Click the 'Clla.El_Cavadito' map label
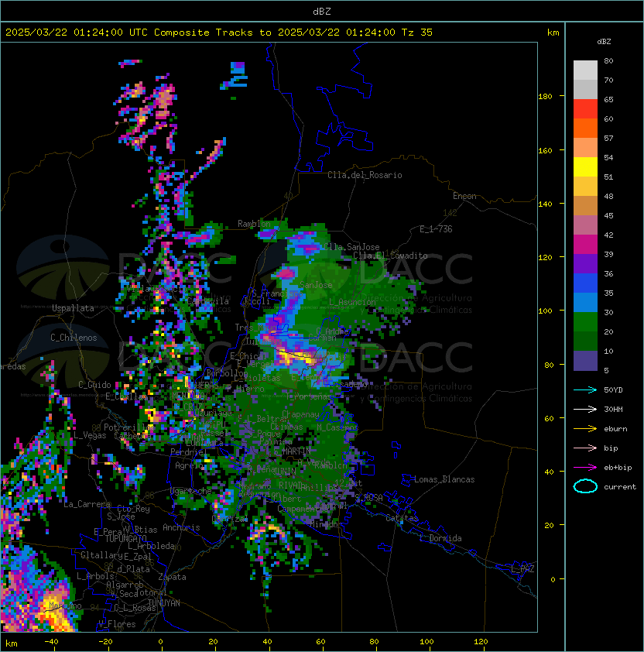644x652 pixels. tap(390, 256)
